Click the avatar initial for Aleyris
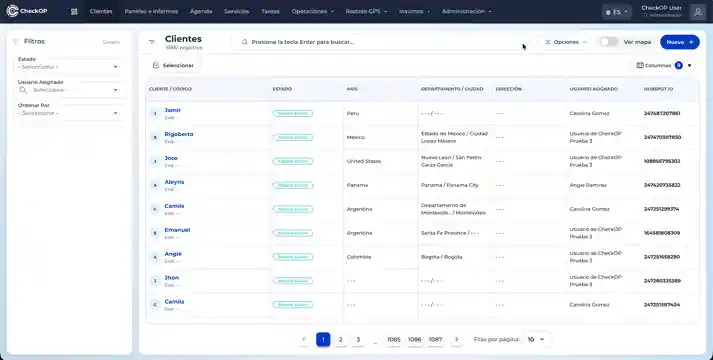 [x=155, y=185]
